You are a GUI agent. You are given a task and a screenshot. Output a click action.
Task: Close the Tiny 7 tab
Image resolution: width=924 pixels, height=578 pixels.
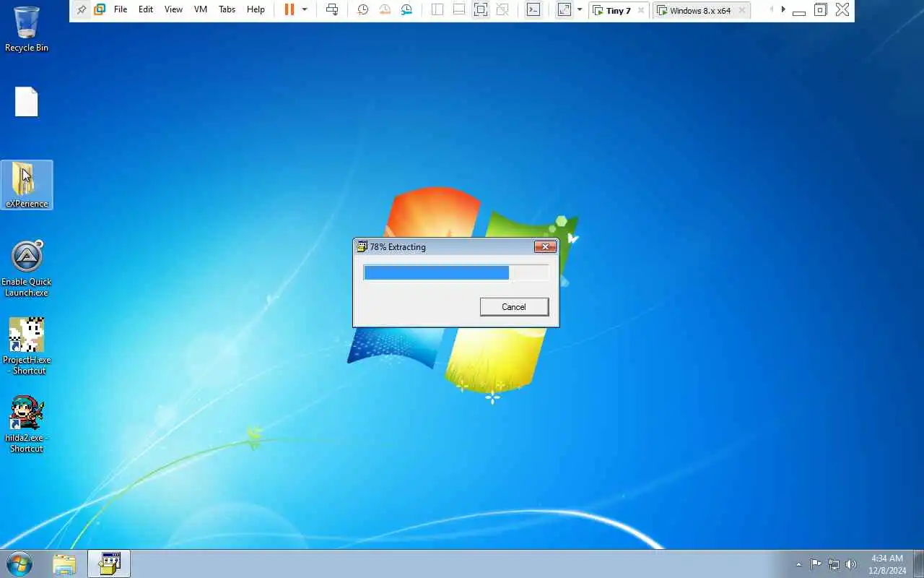[x=641, y=11]
